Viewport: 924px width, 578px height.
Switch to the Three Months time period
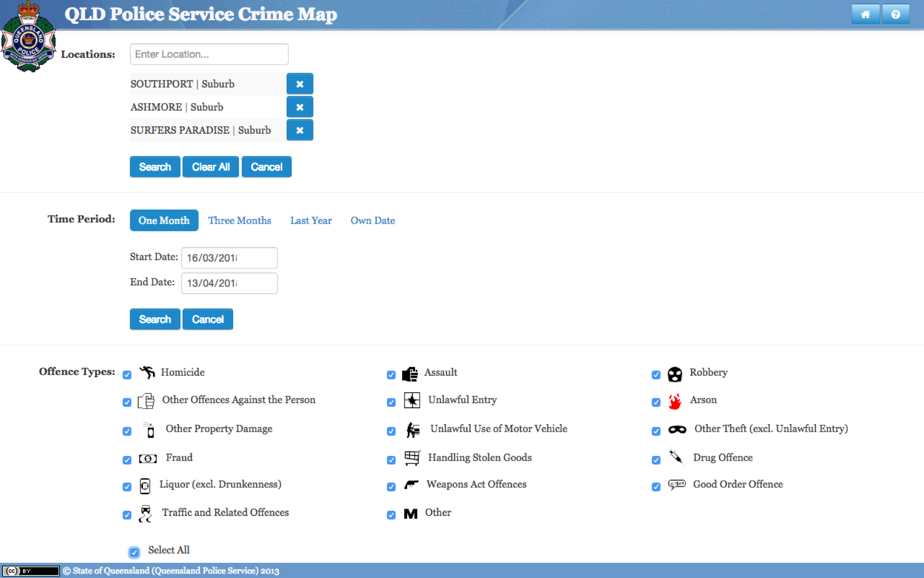[239, 220]
